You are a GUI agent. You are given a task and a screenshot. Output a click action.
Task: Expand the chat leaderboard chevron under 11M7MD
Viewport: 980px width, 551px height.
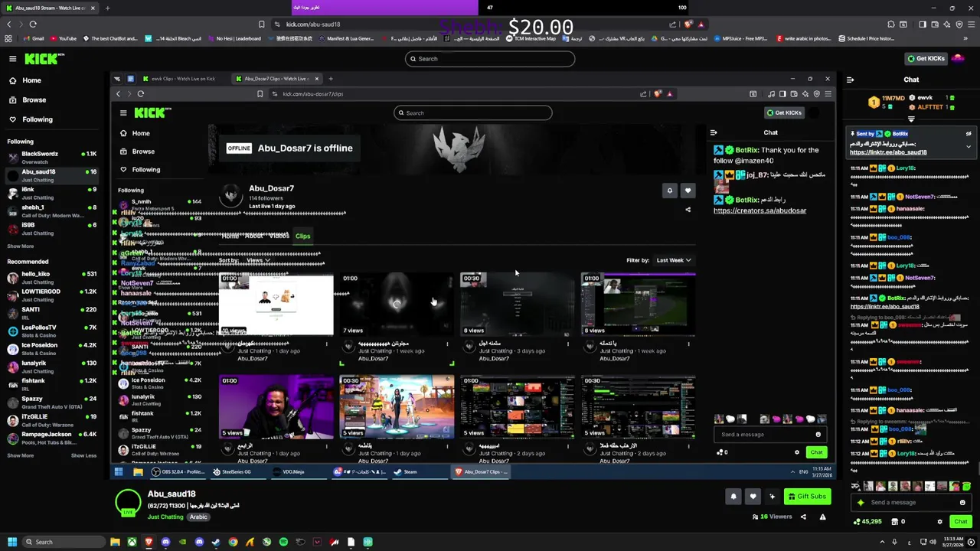911,119
